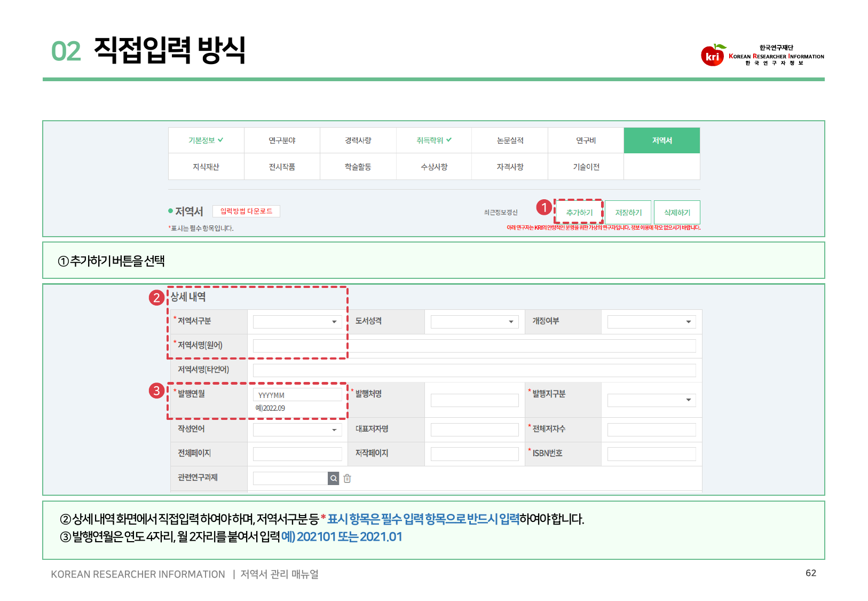Open the 논문실적 tab
This screenshot has height=601, width=868.
[x=510, y=141]
